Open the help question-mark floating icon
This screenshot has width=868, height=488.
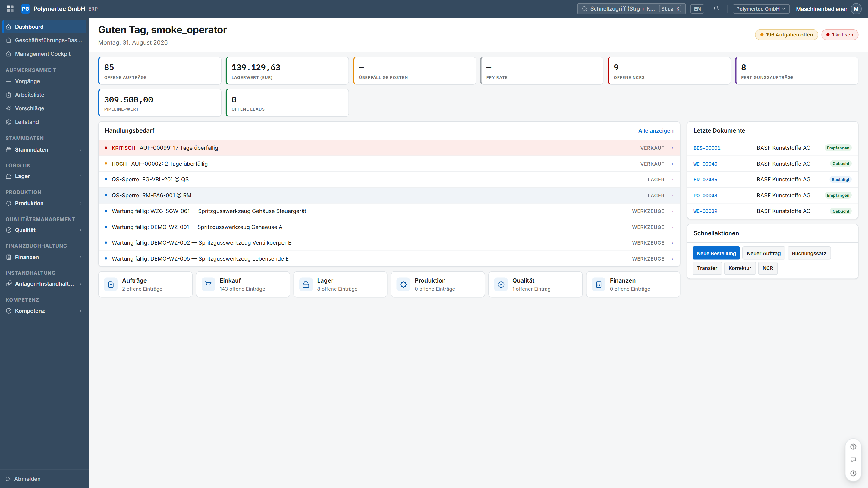(x=853, y=446)
